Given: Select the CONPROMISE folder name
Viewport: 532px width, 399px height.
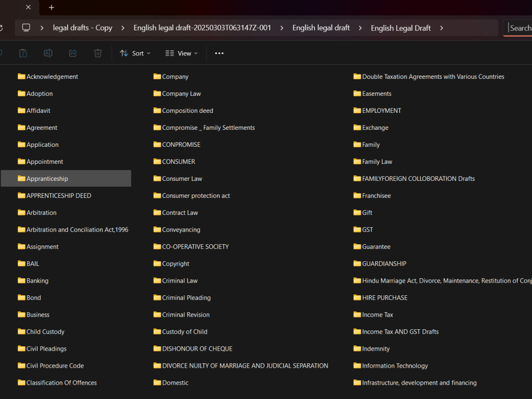Looking at the screenshot, I should 181,145.
